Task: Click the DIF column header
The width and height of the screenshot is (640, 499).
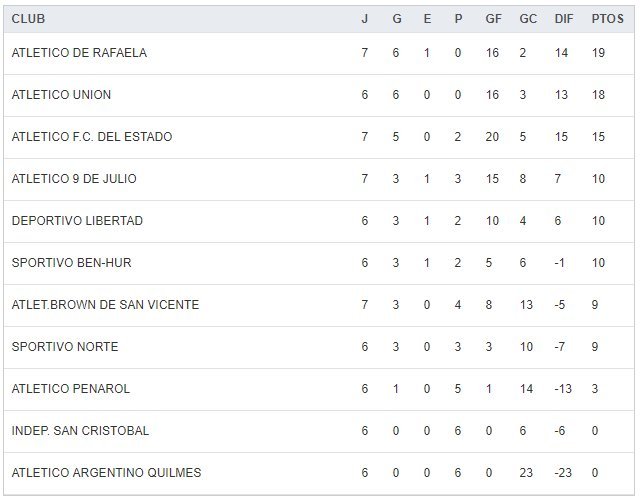Action: 563,19
